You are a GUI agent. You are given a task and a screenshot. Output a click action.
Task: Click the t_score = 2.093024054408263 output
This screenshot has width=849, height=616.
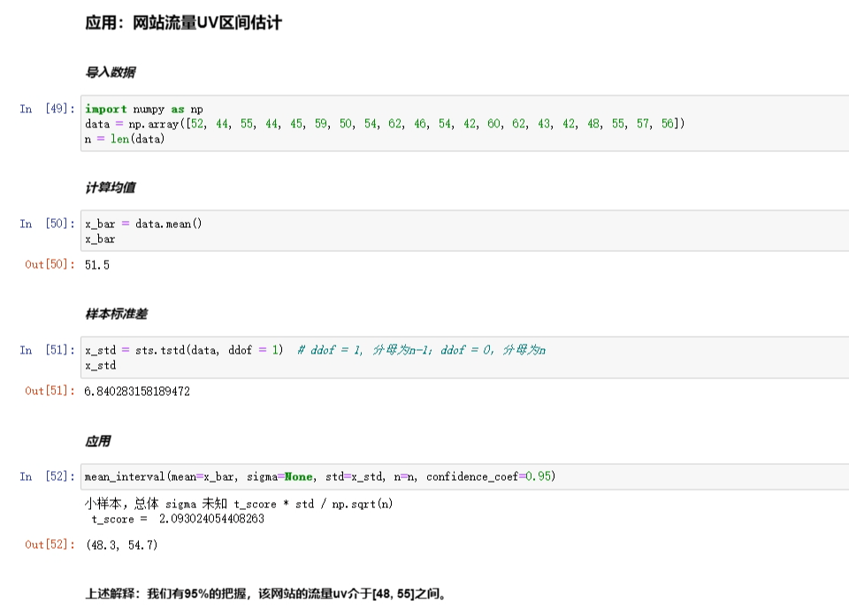tap(178, 519)
